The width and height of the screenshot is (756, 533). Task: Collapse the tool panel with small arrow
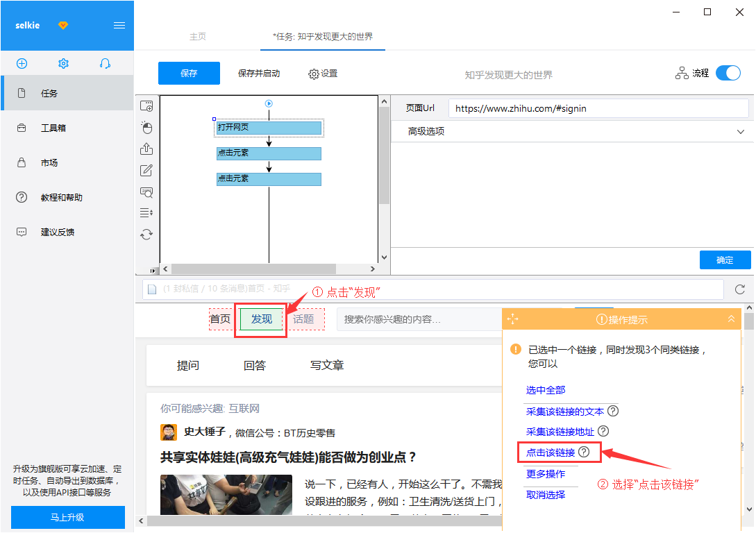click(153, 271)
